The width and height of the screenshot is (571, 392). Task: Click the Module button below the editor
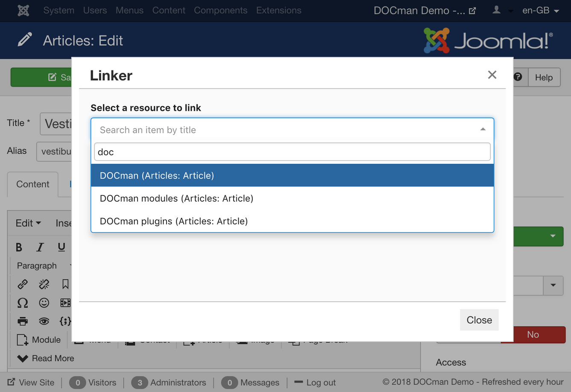(39, 340)
